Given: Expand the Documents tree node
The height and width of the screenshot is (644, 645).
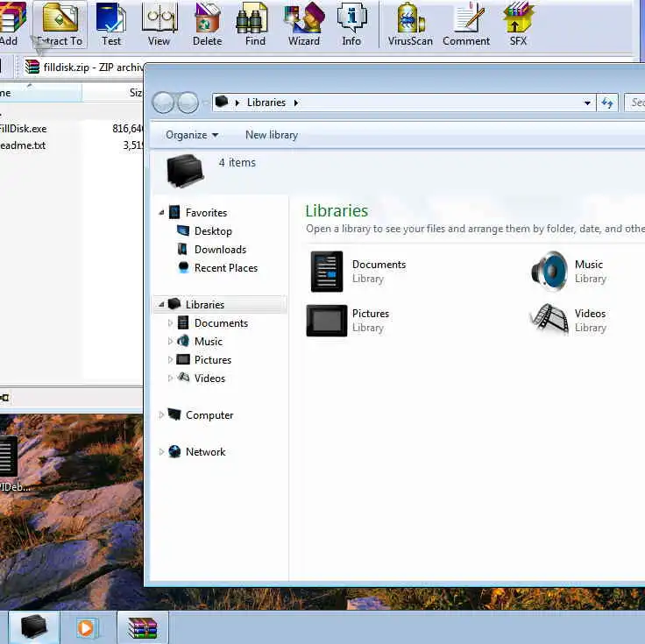Looking at the screenshot, I should click(170, 323).
